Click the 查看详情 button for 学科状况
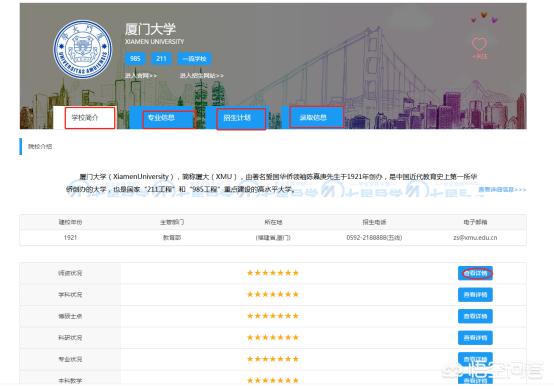 (x=475, y=295)
